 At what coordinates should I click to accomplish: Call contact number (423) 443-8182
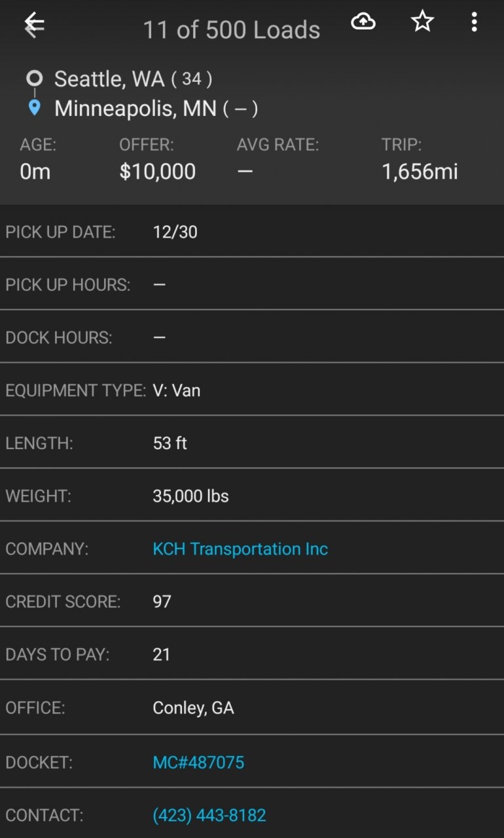click(209, 815)
